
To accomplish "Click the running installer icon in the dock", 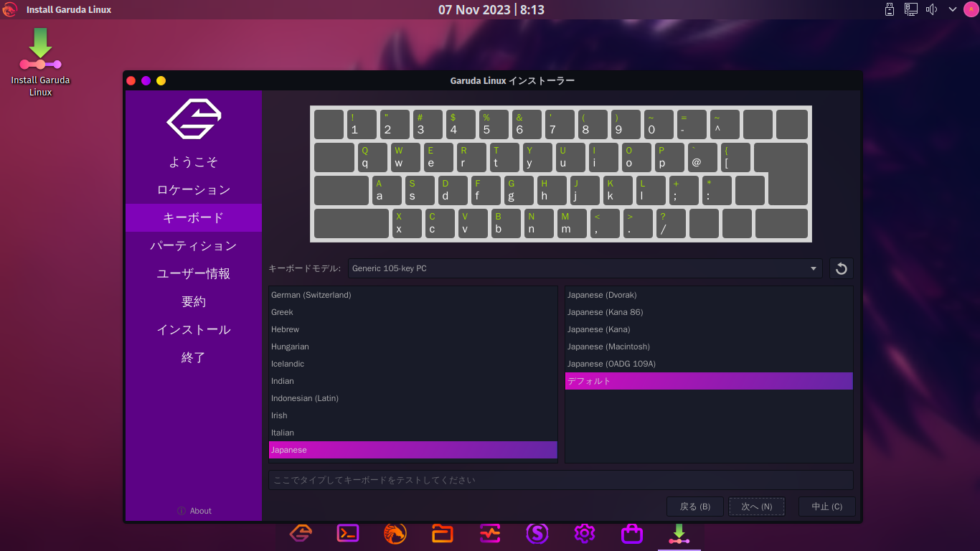I will coord(679,533).
